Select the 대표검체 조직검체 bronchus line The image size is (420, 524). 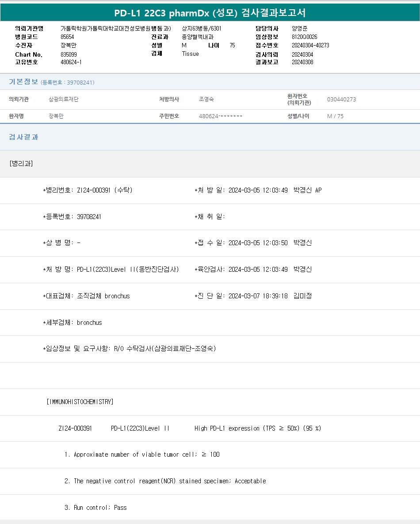coord(86,296)
